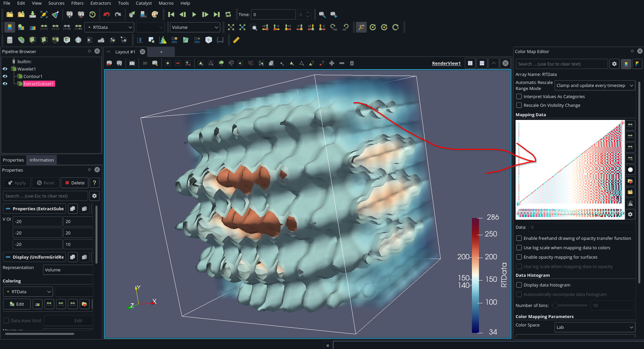Open the color palette icon
This screenshot has width=644, height=349.
click(155, 14)
